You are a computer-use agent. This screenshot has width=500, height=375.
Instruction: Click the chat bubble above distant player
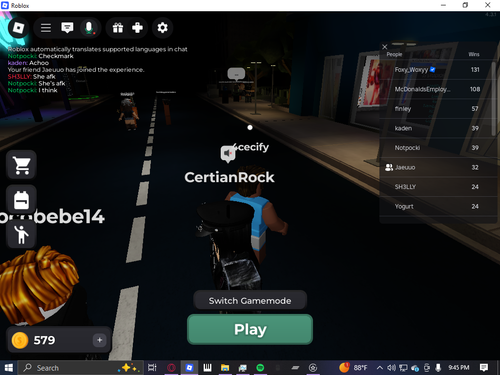[236, 74]
